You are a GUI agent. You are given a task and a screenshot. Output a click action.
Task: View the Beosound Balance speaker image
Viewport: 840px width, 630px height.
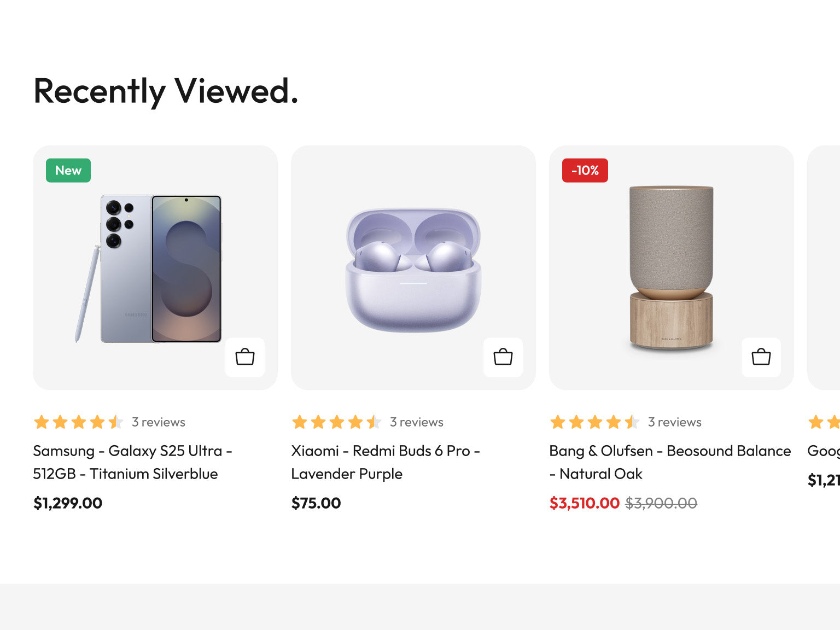click(x=671, y=267)
